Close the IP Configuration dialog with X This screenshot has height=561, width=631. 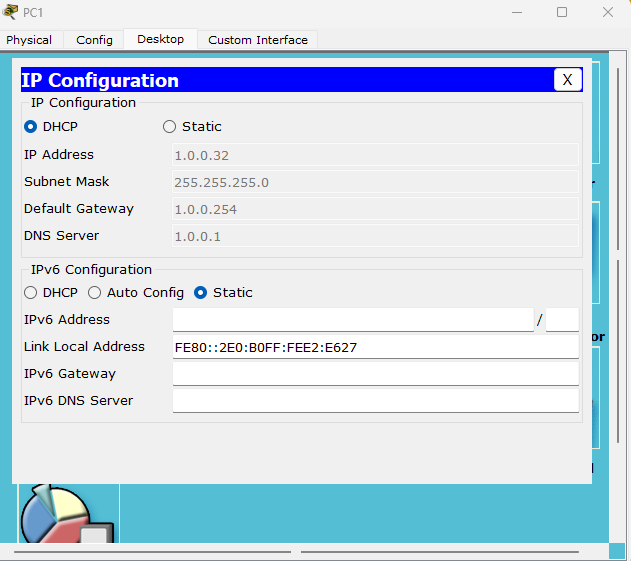tap(567, 80)
